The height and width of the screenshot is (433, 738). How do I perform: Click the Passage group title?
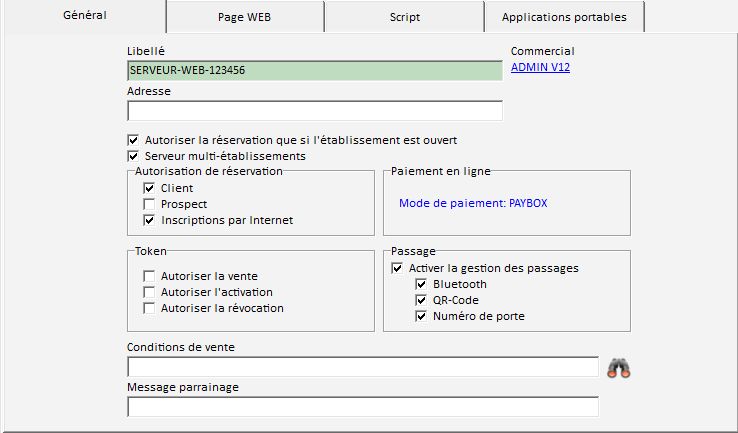413,251
